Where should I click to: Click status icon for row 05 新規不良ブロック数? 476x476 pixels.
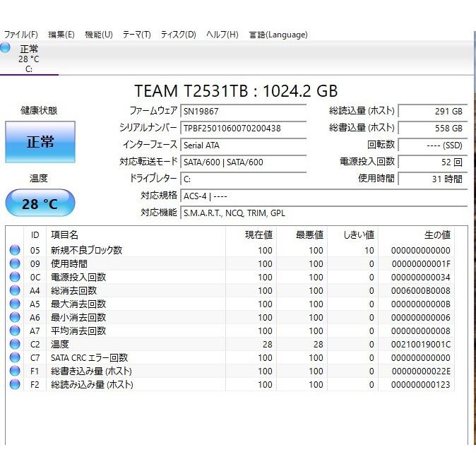[x=15, y=250]
